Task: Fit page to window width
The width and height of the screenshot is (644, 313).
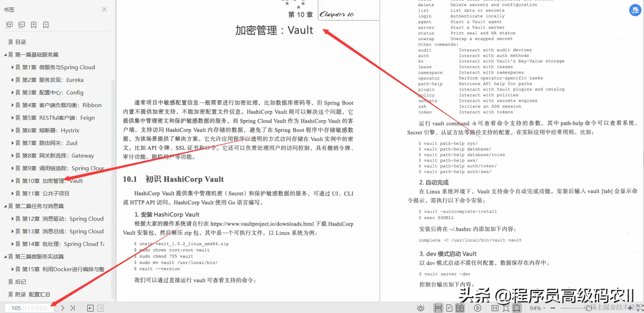Action: (x=517, y=308)
